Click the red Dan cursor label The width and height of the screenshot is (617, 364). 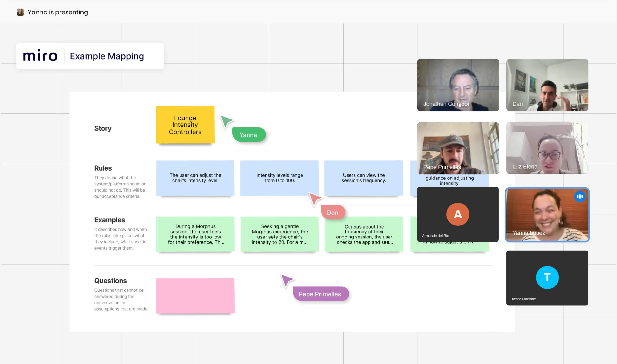click(333, 212)
